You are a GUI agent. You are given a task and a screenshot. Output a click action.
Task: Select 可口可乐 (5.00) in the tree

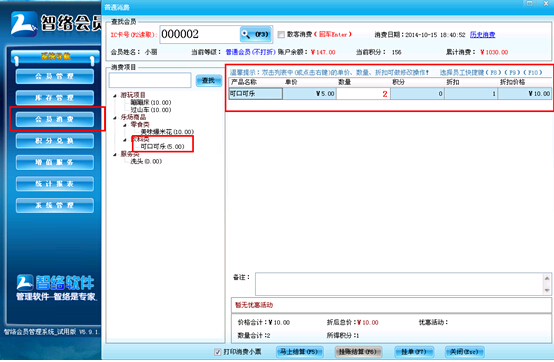(163, 146)
